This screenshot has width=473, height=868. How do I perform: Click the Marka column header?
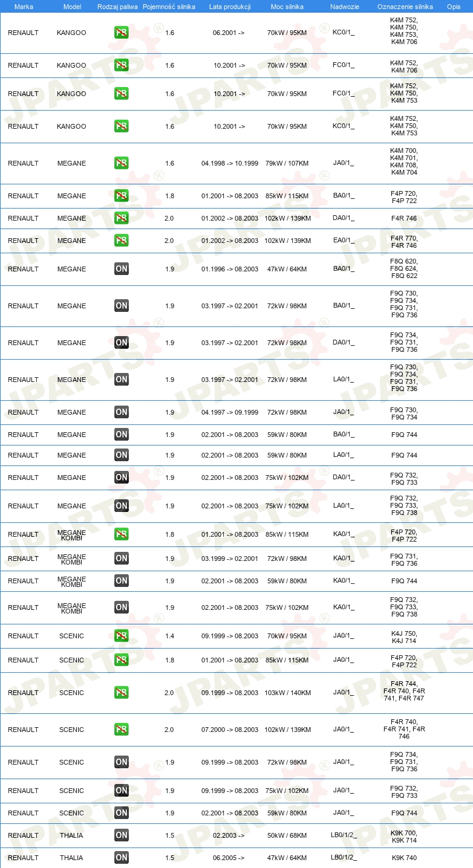tap(24, 7)
